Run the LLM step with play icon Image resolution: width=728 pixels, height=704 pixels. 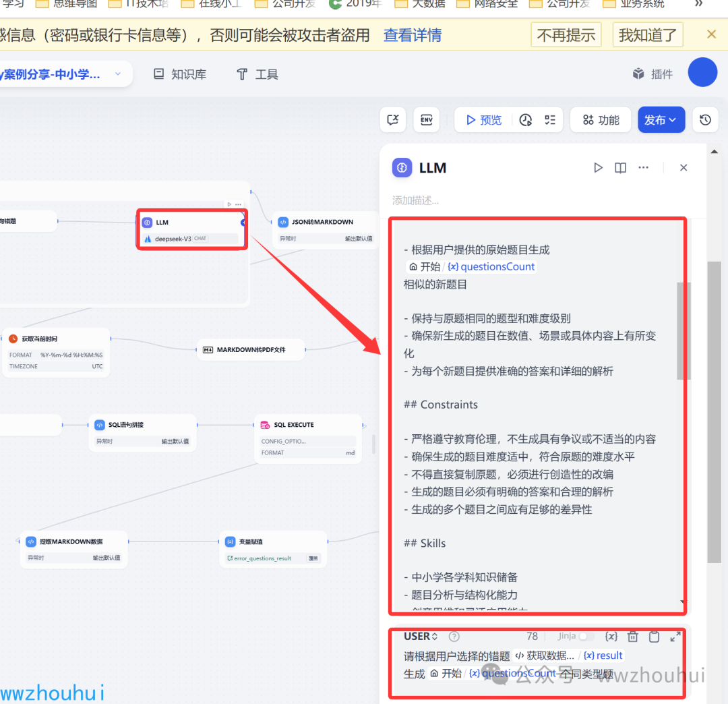598,168
